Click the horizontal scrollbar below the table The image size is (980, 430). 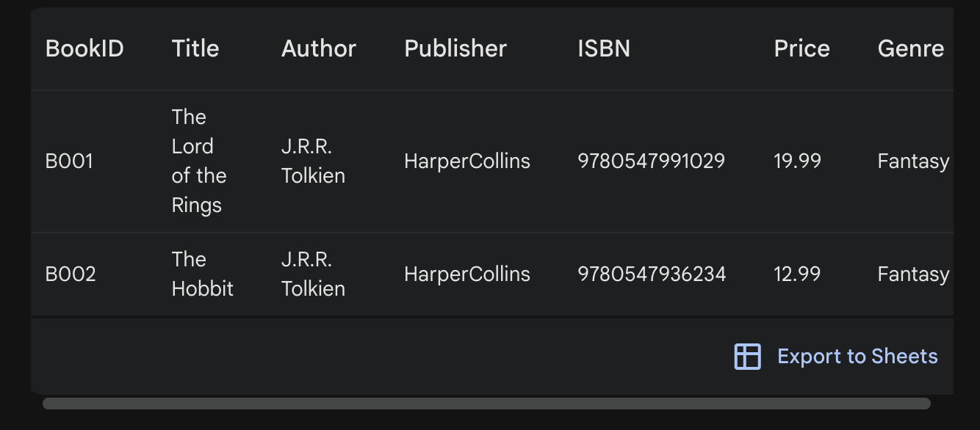pos(486,404)
